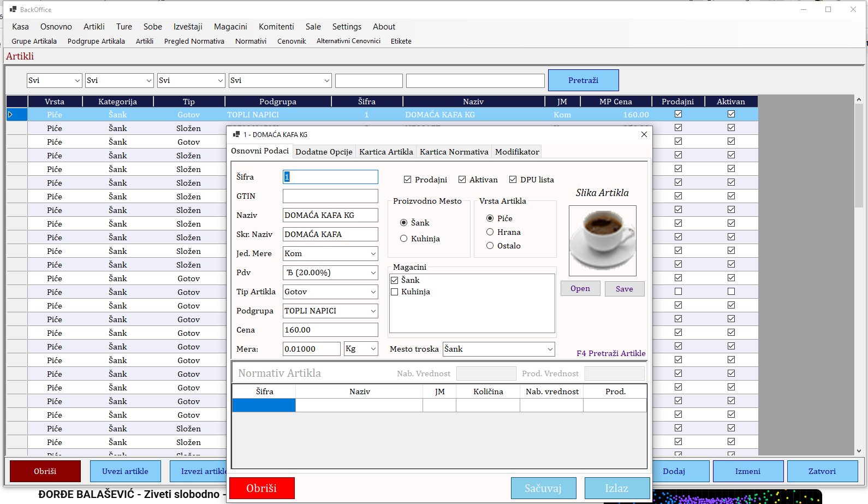The width and height of the screenshot is (868, 504).
Task: Select Osnovni Podaci tab
Action: point(260,151)
